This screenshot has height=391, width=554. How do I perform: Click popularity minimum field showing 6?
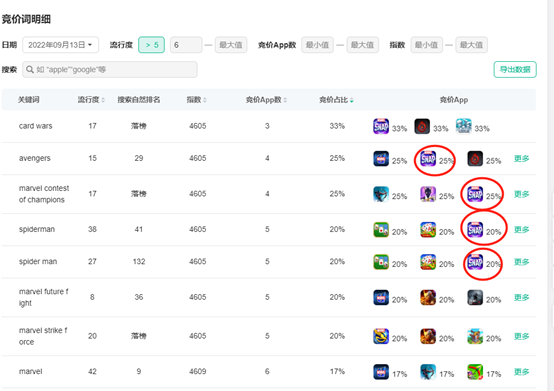[x=186, y=45]
